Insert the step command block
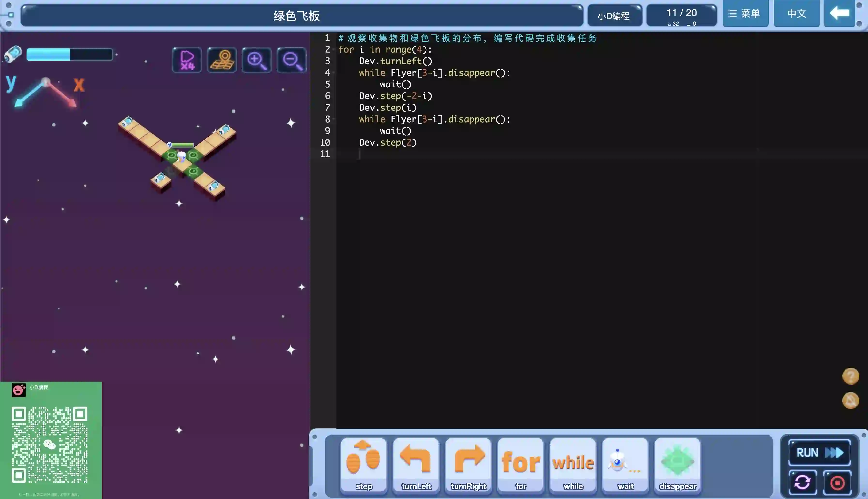868x499 pixels. click(364, 465)
